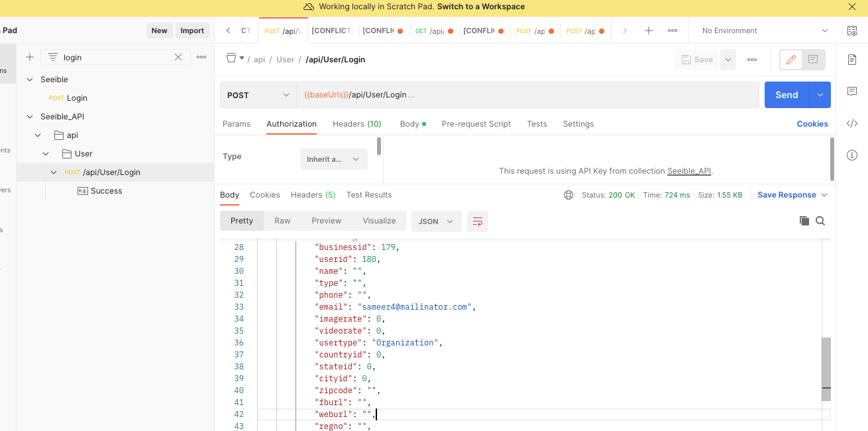The height and width of the screenshot is (431, 868).
Task: Select the Raw response view
Action: 282,221
